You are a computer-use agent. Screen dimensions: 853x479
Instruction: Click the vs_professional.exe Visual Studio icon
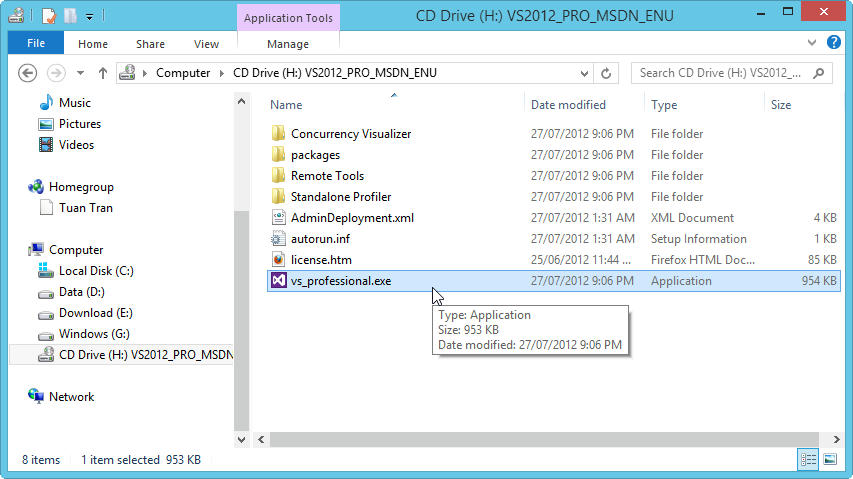click(x=279, y=281)
